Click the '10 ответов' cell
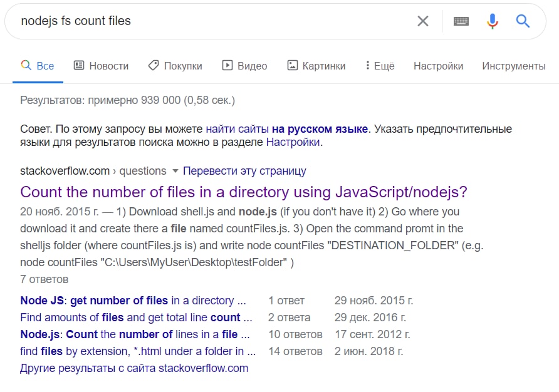Screen dimensions: 559x392 (x=295, y=334)
